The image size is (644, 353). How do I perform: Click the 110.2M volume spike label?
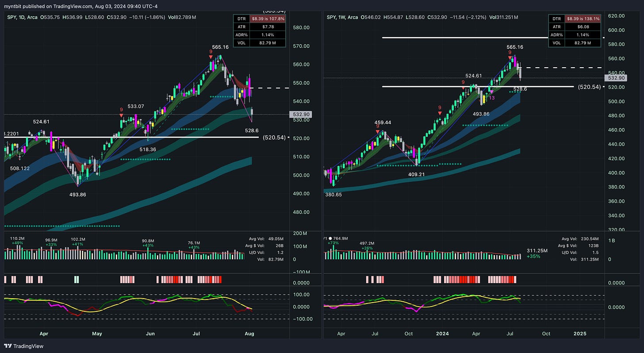17,238
